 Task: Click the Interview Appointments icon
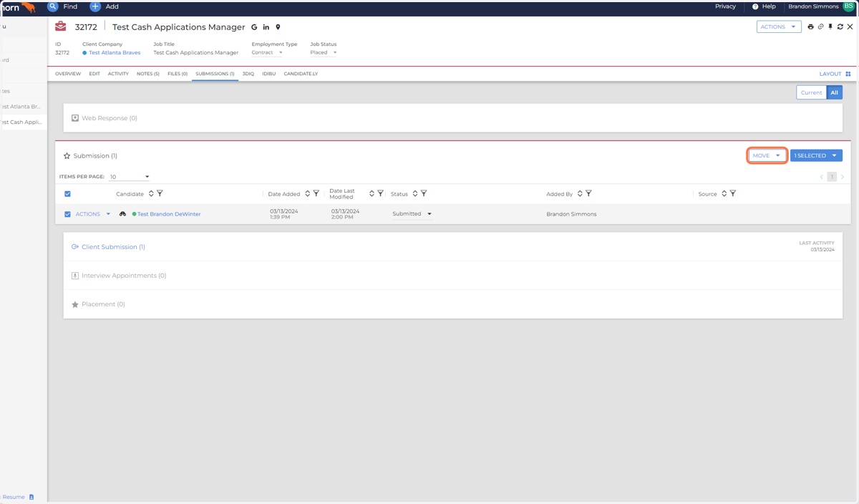tap(75, 276)
